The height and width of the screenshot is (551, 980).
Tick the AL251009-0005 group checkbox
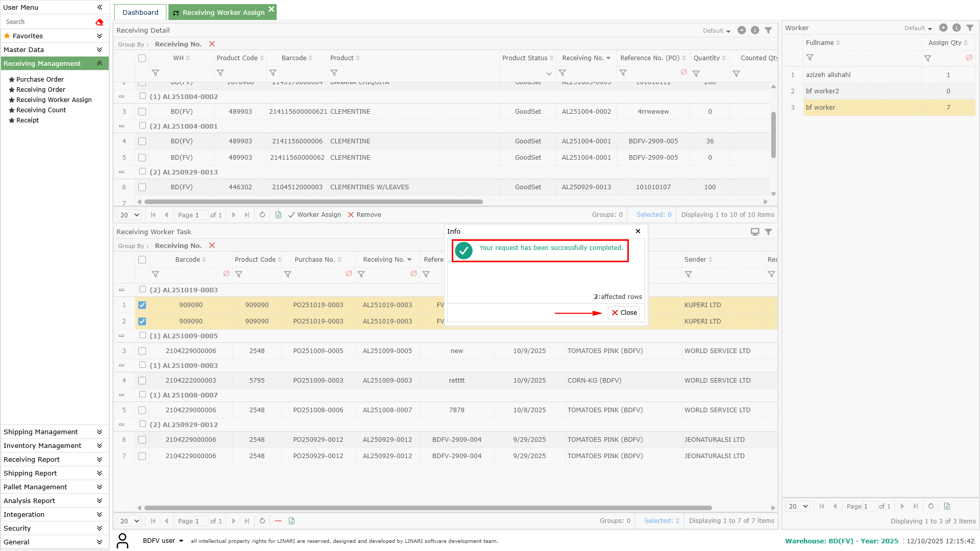coord(143,335)
